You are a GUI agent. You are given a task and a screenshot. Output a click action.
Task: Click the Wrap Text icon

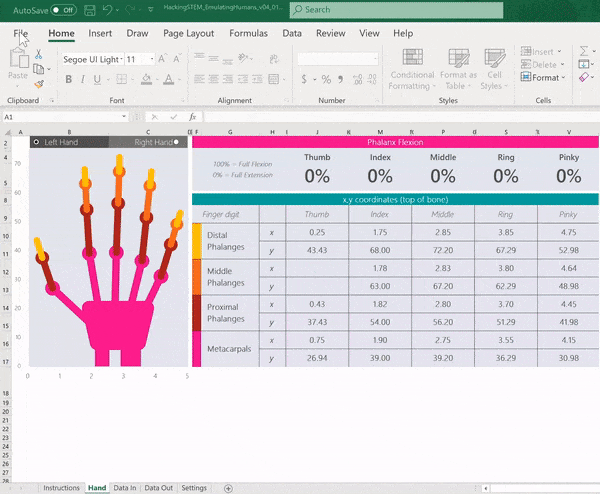pos(274,59)
